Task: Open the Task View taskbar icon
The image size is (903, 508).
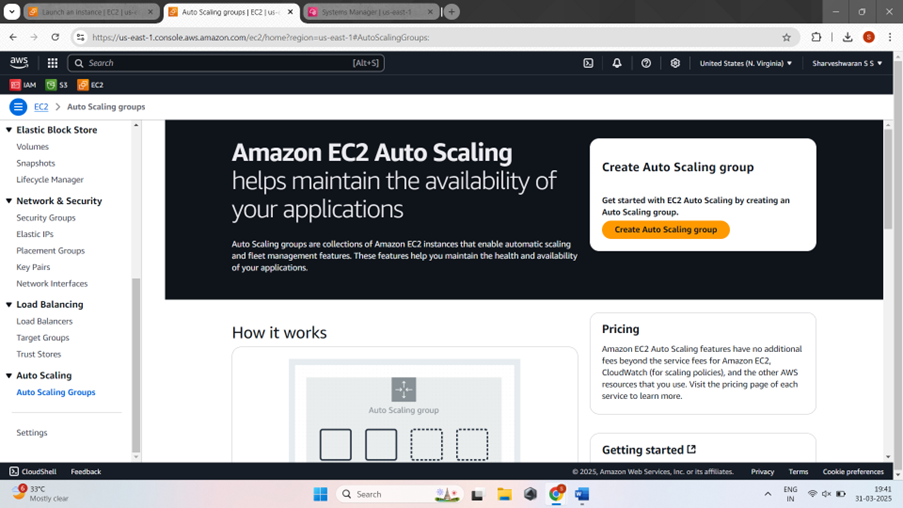Action: pyautogui.click(x=477, y=494)
